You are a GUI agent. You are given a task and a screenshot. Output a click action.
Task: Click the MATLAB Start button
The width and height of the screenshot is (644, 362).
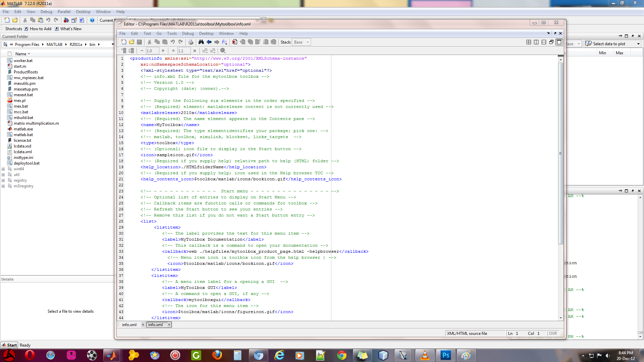tap(9, 345)
